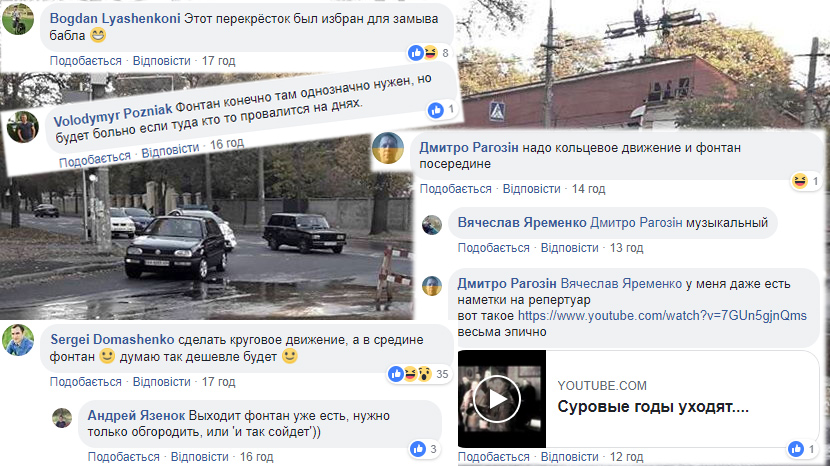The image size is (830, 466).
Task: Open the mentioned Дмитро Рагозін tag in Вячеслав's reply
Action: coord(636,222)
